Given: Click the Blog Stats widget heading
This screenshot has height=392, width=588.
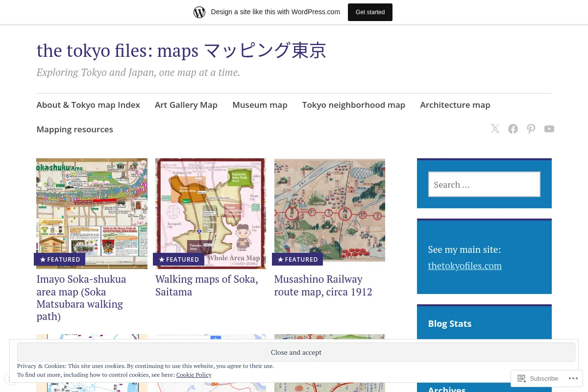Looking at the screenshot, I should tap(450, 323).
